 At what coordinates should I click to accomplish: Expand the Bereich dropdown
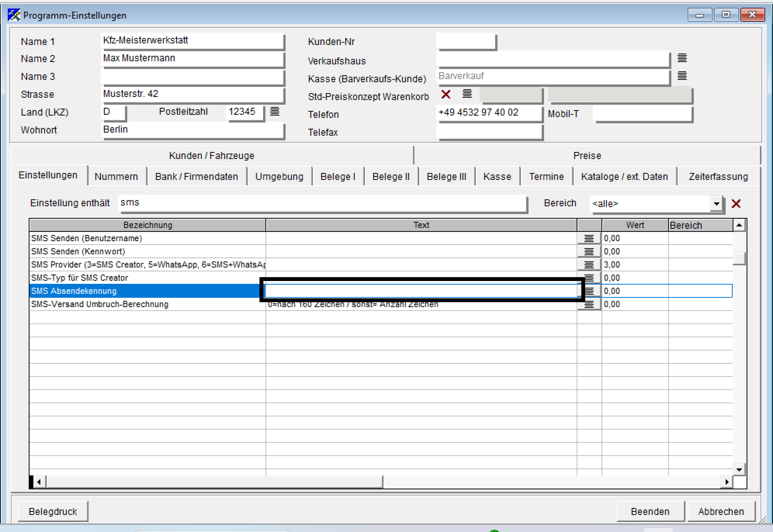point(716,204)
